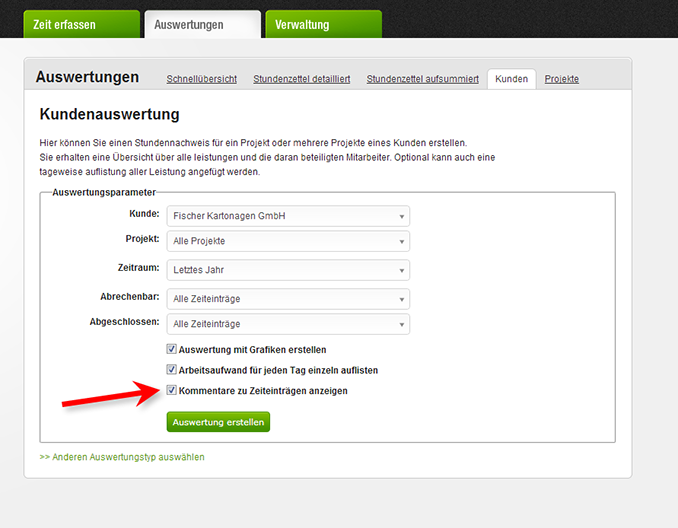Click the Zeitraum: field label
The height and width of the screenshot is (528, 678).
pyautogui.click(x=138, y=268)
